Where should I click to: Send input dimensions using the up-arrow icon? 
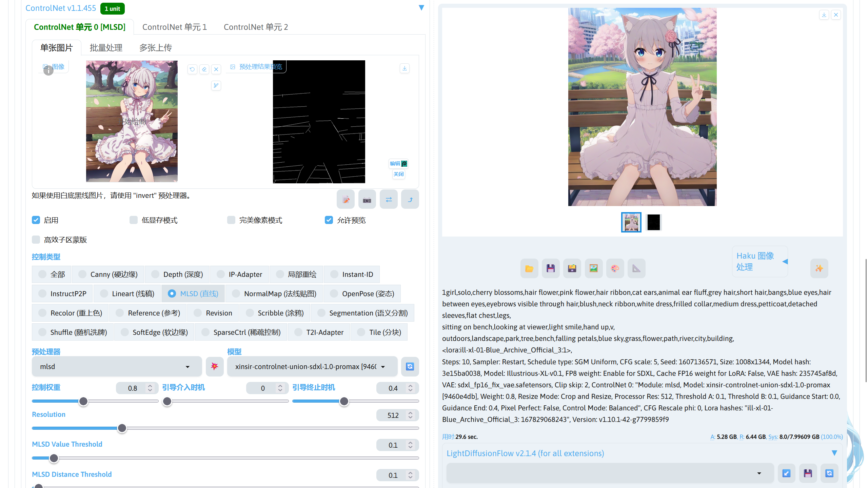(410, 199)
